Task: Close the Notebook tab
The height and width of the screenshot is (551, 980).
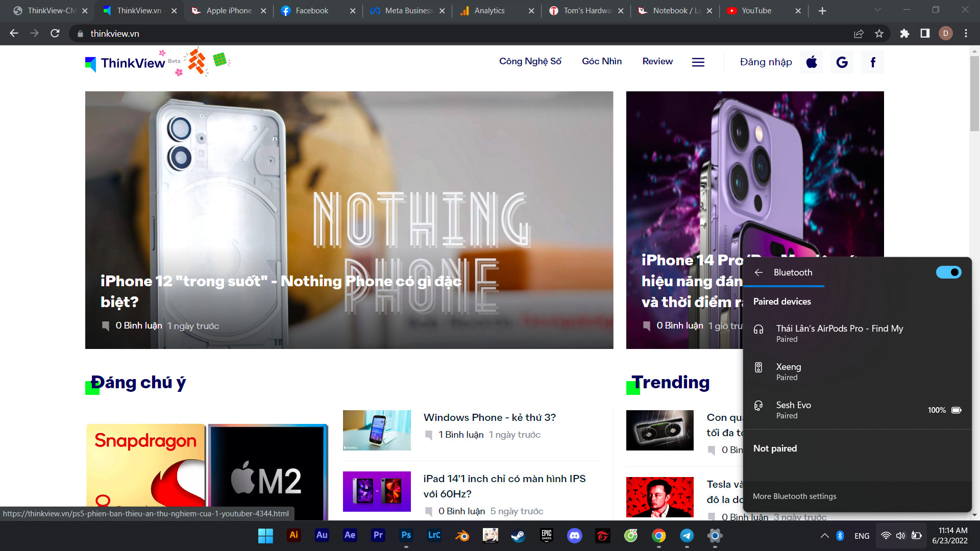Action: (709, 11)
